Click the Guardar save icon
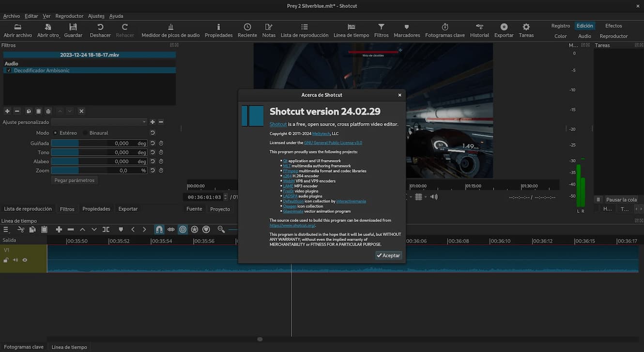This screenshot has height=352, width=644. click(73, 27)
